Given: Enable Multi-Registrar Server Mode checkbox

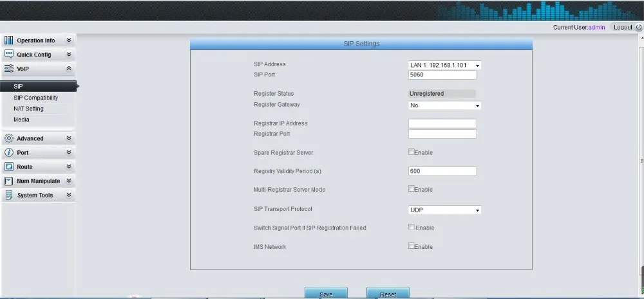Looking at the screenshot, I should click(411, 188).
